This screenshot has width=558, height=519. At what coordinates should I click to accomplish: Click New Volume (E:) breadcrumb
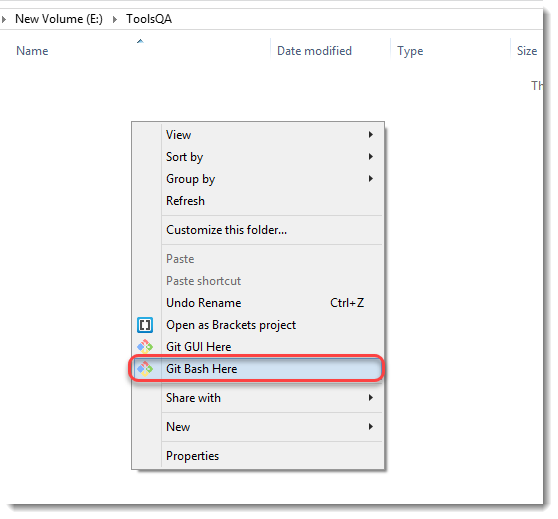(59, 19)
